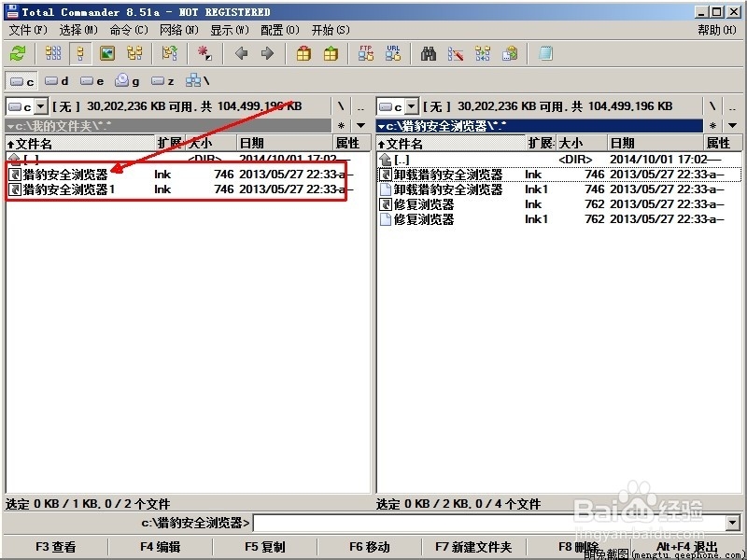Go back with the left arrow icon
This screenshot has height=560, width=747.
[242, 53]
